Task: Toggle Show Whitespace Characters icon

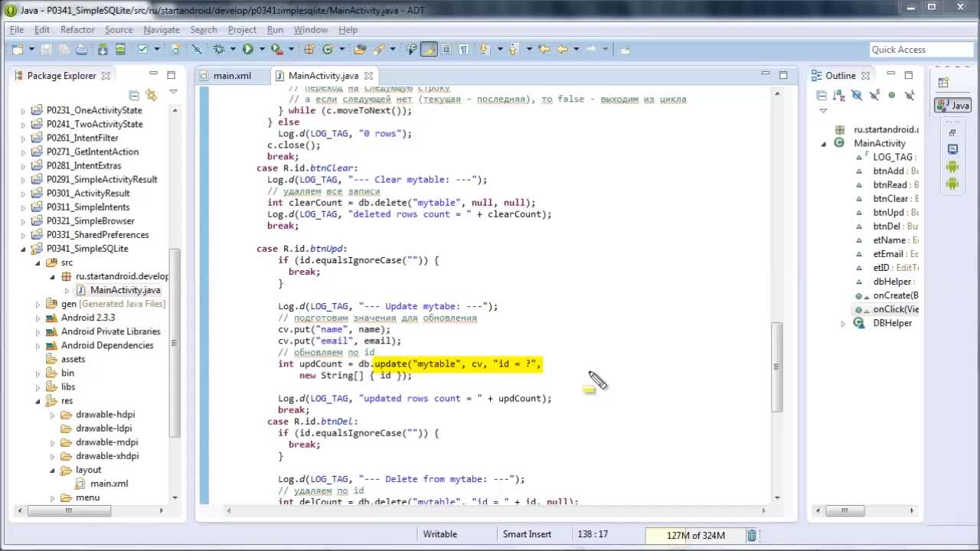Action: 463,50
